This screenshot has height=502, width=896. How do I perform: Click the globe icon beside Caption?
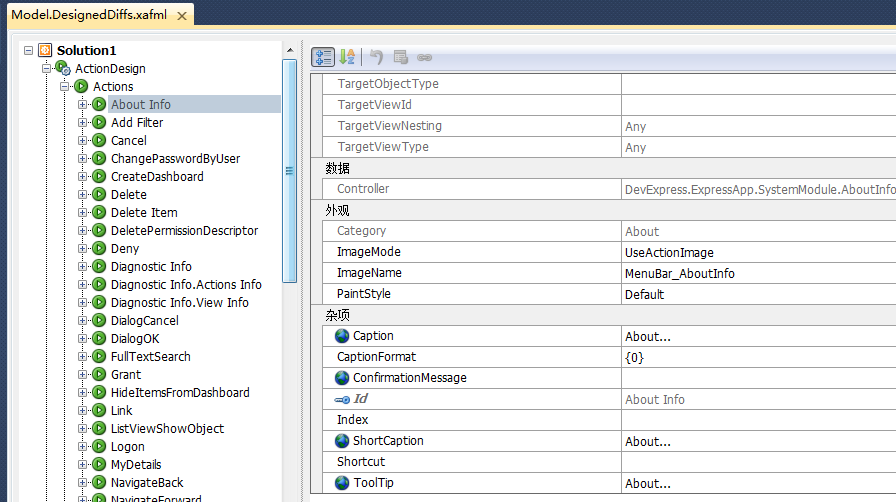pos(342,336)
